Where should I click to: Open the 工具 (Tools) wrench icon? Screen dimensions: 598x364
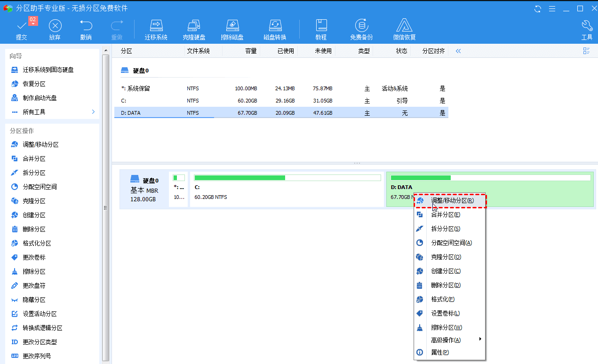pyautogui.click(x=587, y=29)
